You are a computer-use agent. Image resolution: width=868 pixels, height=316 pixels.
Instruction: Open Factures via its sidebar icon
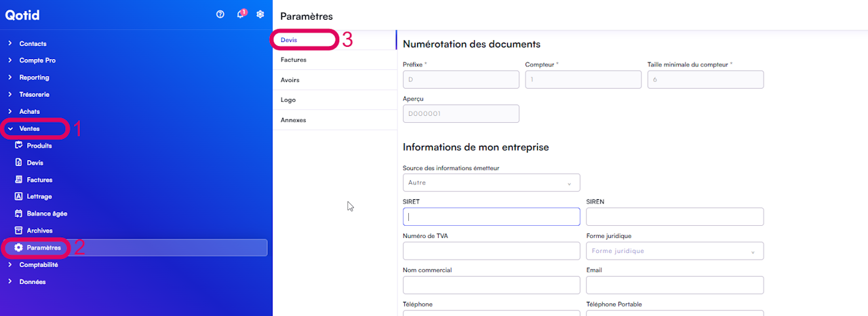[19, 180]
